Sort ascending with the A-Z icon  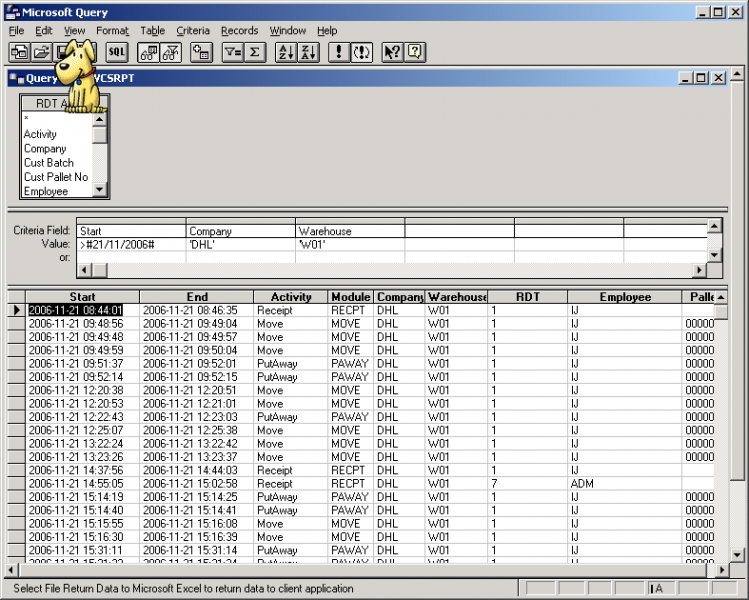[286, 52]
